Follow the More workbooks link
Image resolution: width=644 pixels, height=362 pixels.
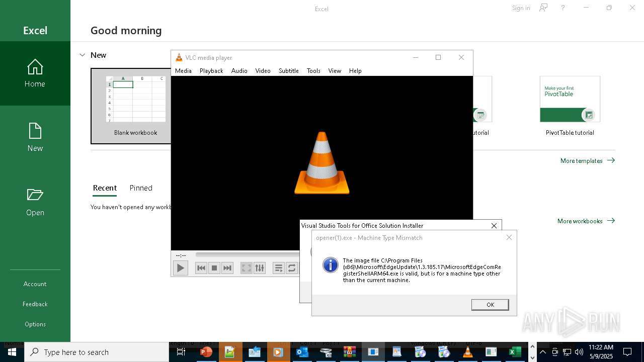click(x=586, y=221)
